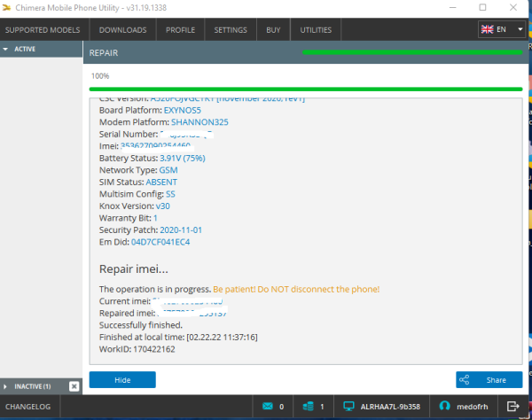Click computer name ALRHAA7L-9b358
This screenshot has width=532, height=420.
click(x=390, y=407)
